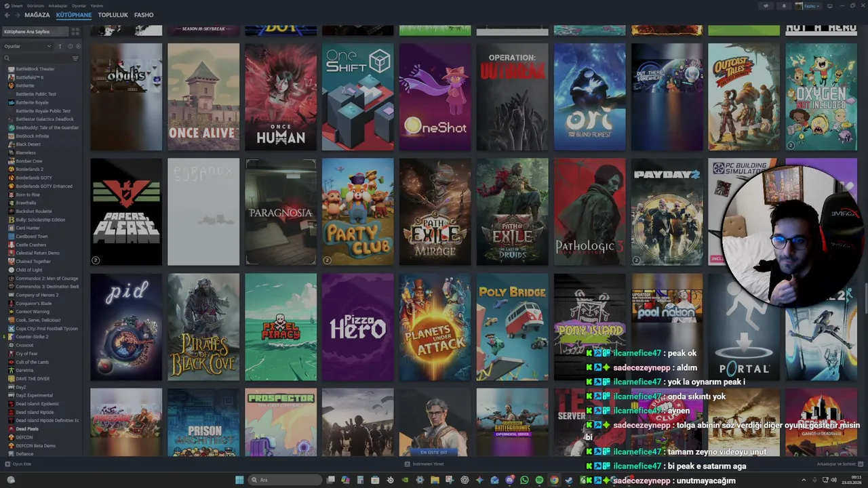Click the Oyun Ekle plus icon

[x=7, y=464]
